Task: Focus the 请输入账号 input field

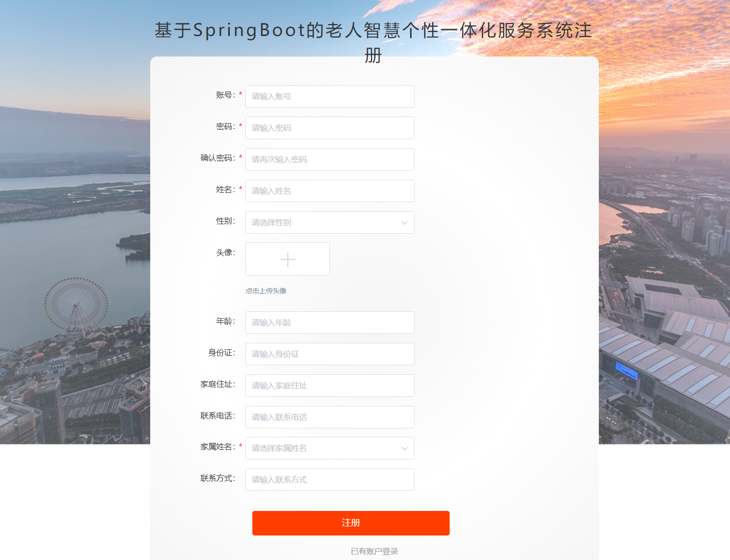Action: (x=329, y=97)
